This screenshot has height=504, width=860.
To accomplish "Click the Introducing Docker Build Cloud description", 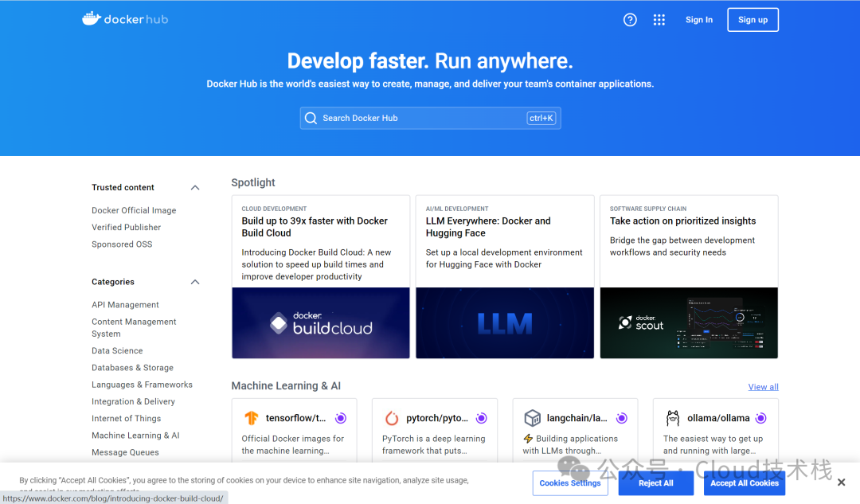I will [x=316, y=264].
